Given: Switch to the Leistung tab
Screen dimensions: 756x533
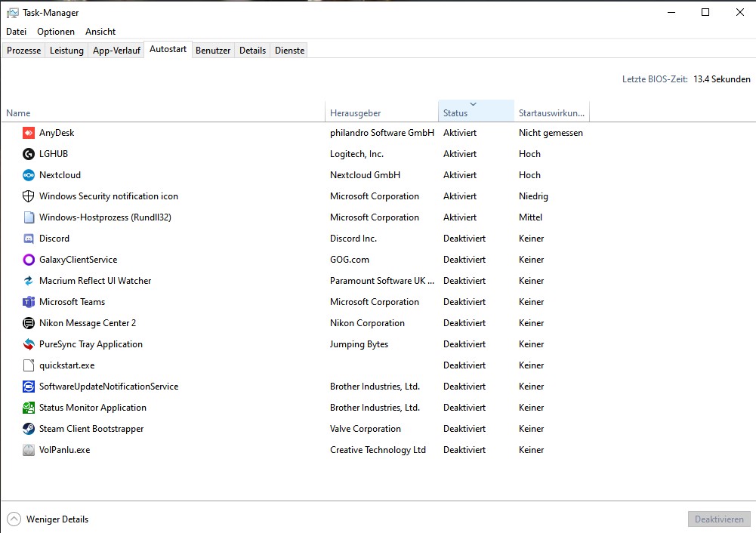Looking at the screenshot, I should pos(66,50).
